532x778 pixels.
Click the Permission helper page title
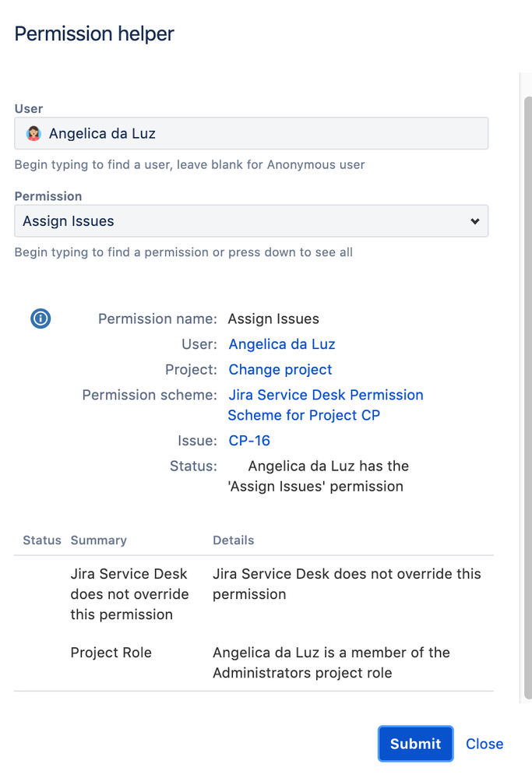(93, 33)
